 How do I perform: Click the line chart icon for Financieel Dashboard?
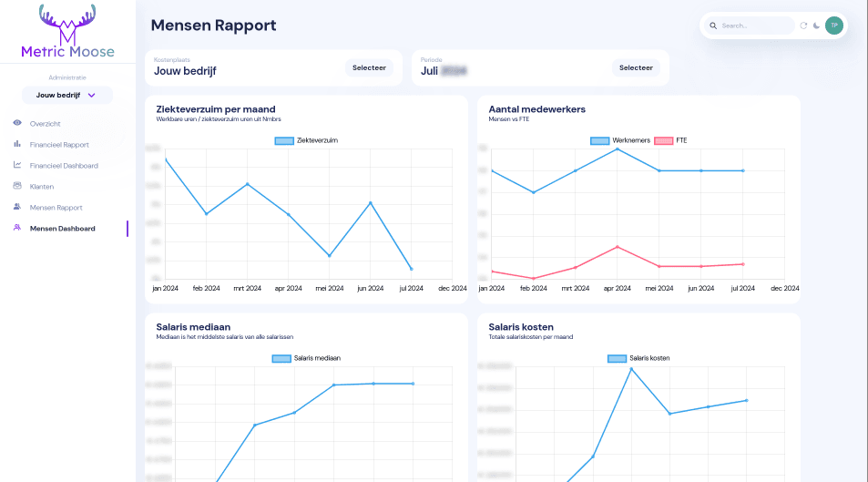point(17,165)
